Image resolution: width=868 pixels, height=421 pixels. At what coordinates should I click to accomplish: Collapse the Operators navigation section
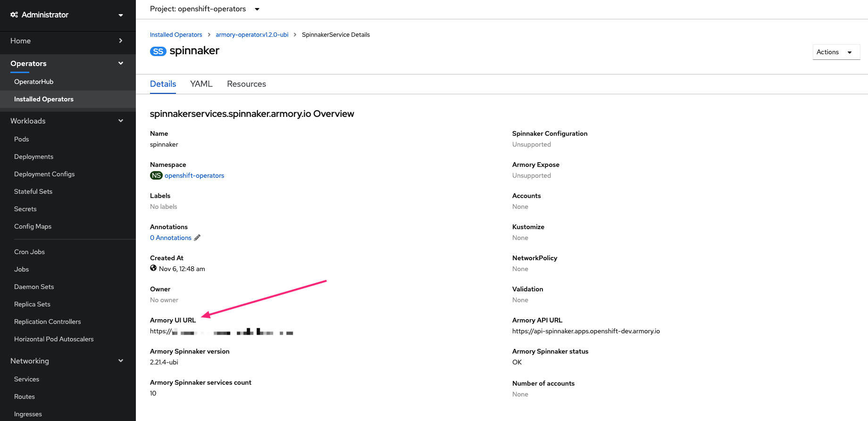(x=67, y=64)
